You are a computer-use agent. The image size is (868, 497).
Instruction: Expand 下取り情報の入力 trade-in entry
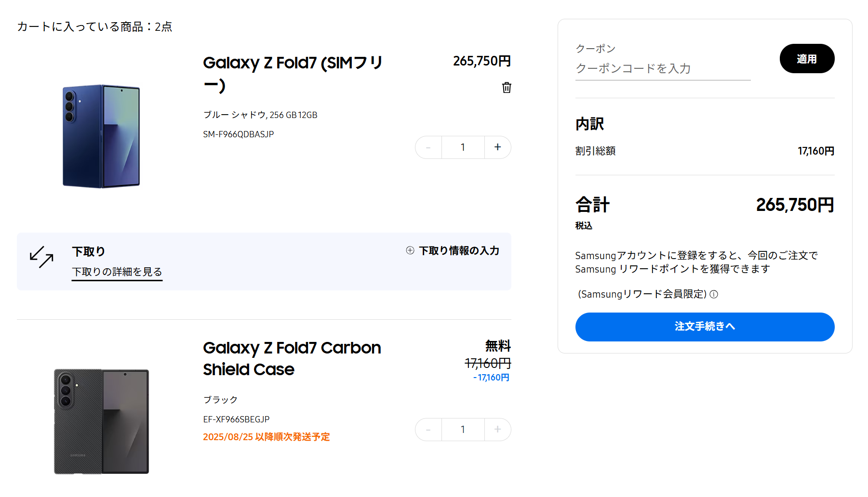[x=459, y=250]
